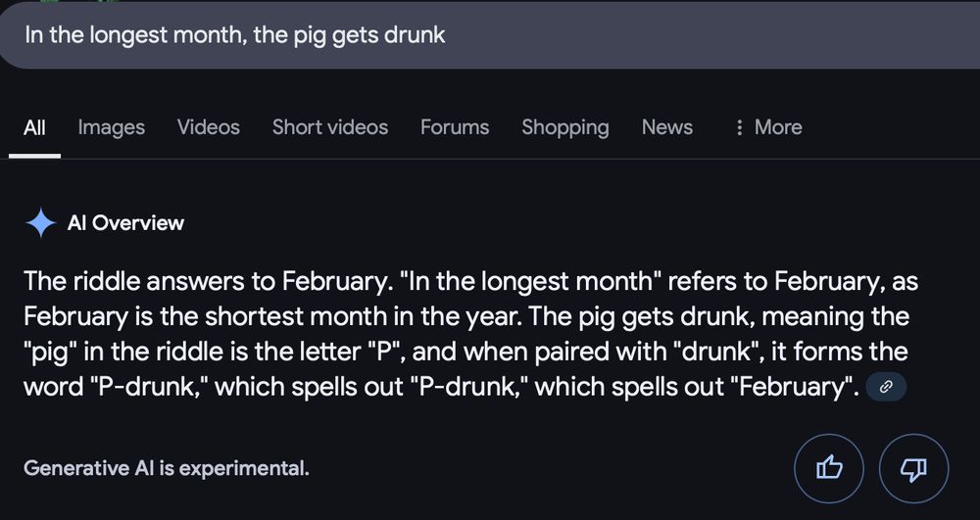Click the final quoted "February" word

794,387
